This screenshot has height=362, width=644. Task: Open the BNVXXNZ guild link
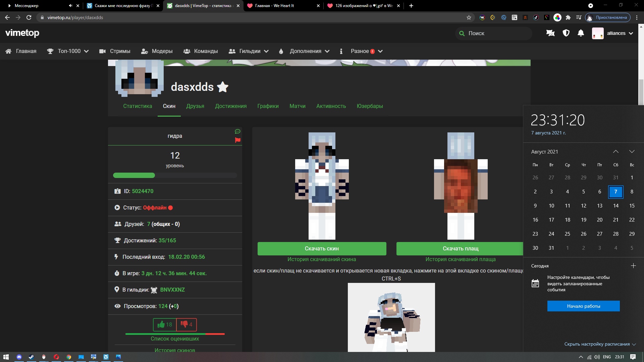(x=172, y=290)
